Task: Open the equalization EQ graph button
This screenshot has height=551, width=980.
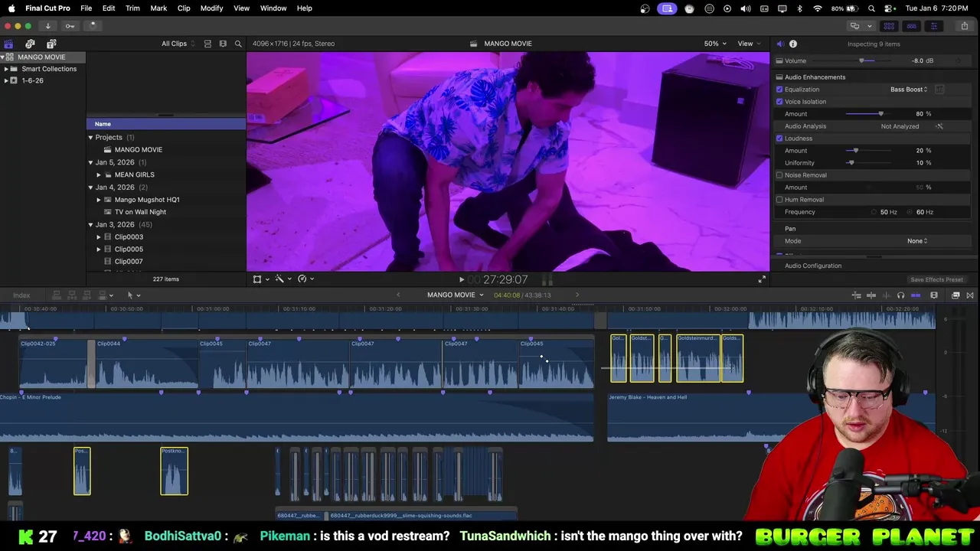Action: [939, 90]
